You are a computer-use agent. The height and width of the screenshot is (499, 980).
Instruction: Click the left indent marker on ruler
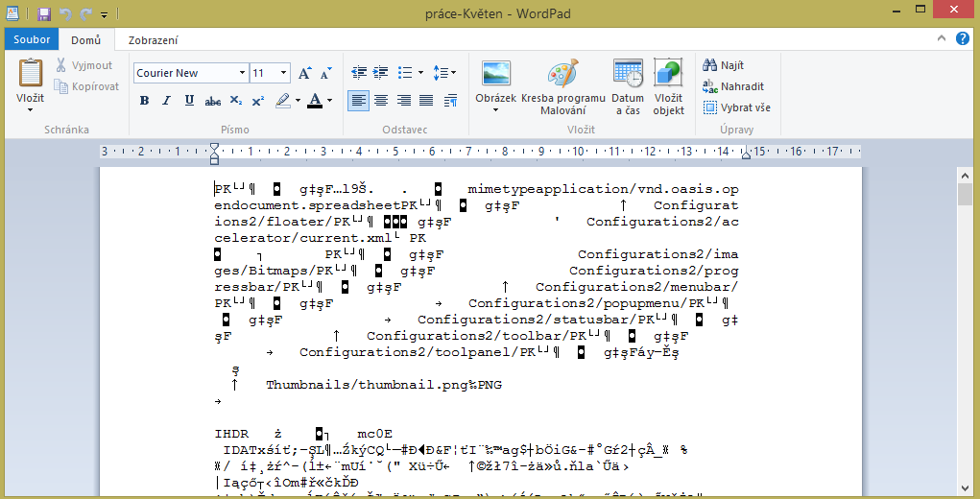[x=214, y=154]
